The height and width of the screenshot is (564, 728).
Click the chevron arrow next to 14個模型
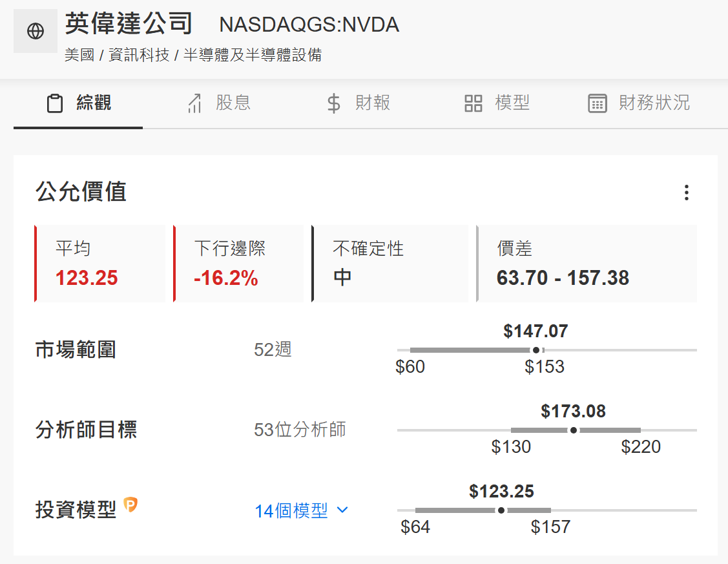(343, 510)
